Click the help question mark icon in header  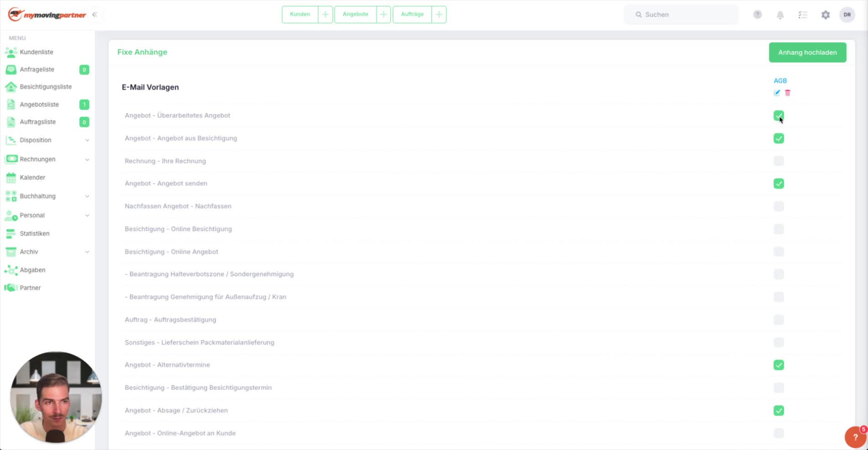(757, 15)
